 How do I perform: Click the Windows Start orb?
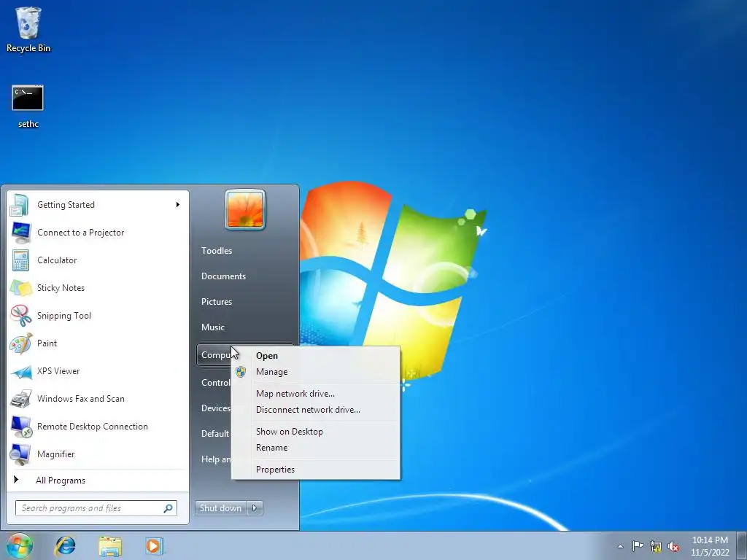coord(19,545)
